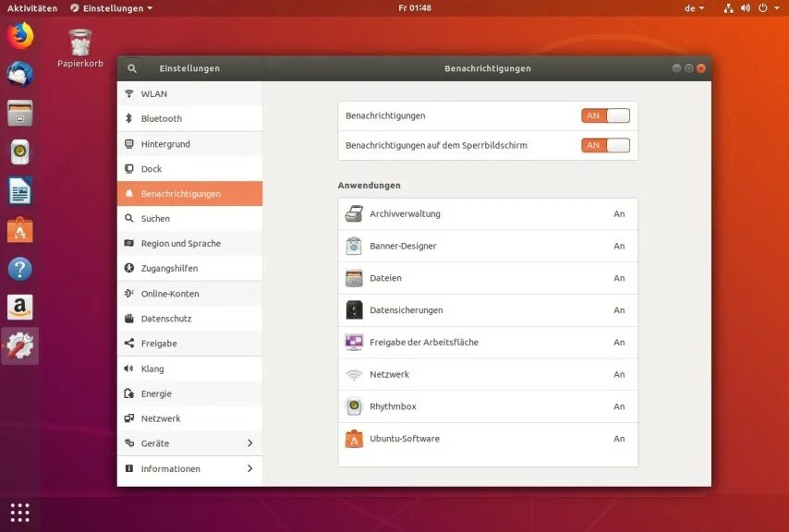Click the settings wrench icon in dock

(x=20, y=346)
